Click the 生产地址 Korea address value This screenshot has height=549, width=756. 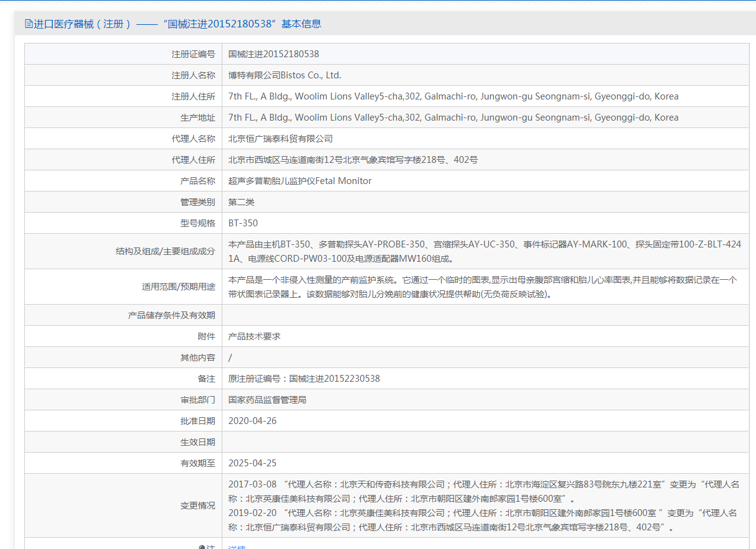(453, 118)
